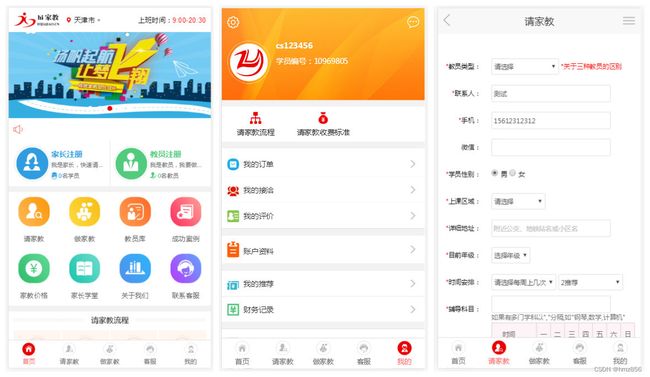This screenshot has width=650, height=377.
Task: Open chat message icon on profile screen
Action: coord(413,22)
